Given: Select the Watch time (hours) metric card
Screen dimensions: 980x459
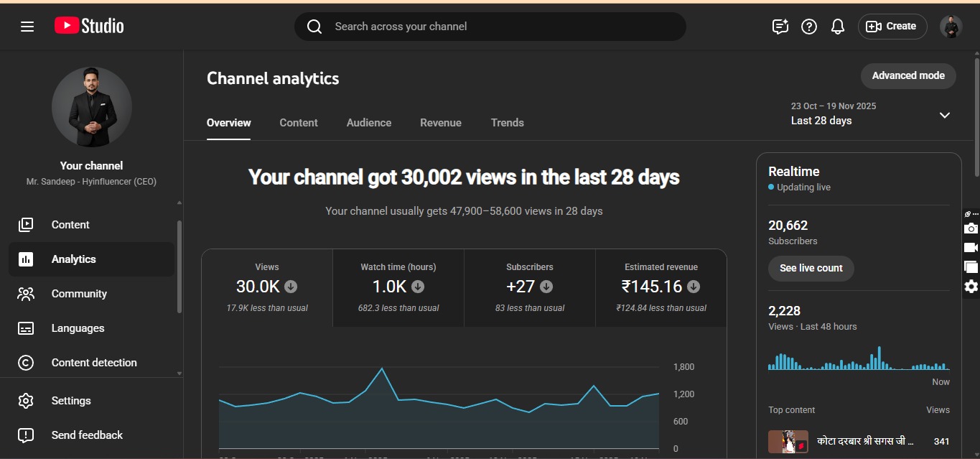Looking at the screenshot, I should (398, 287).
